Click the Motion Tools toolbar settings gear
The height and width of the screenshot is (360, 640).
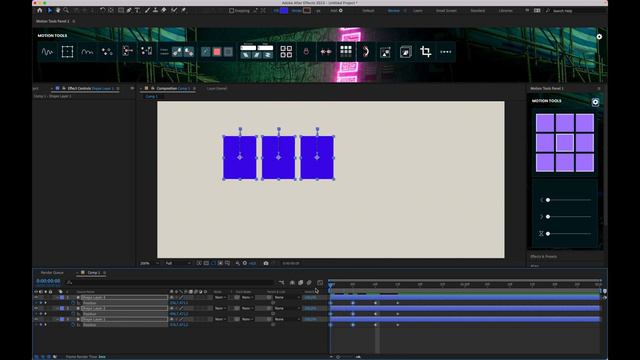pos(599,37)
